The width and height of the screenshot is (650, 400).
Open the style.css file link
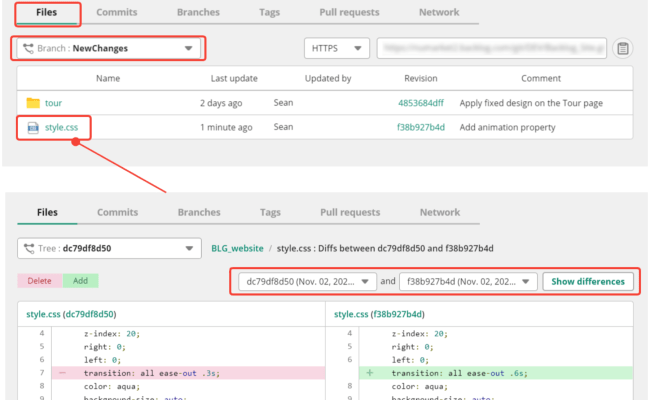click(61, 127)
